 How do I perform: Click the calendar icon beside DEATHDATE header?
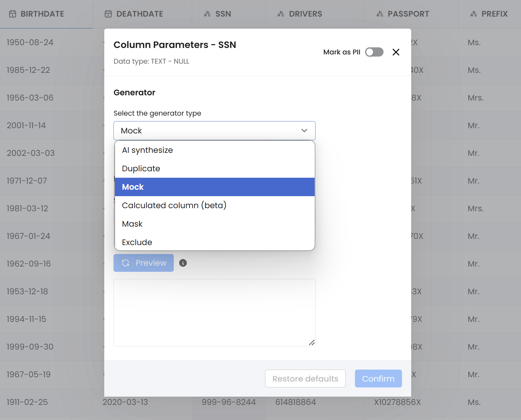pos(108,14)
